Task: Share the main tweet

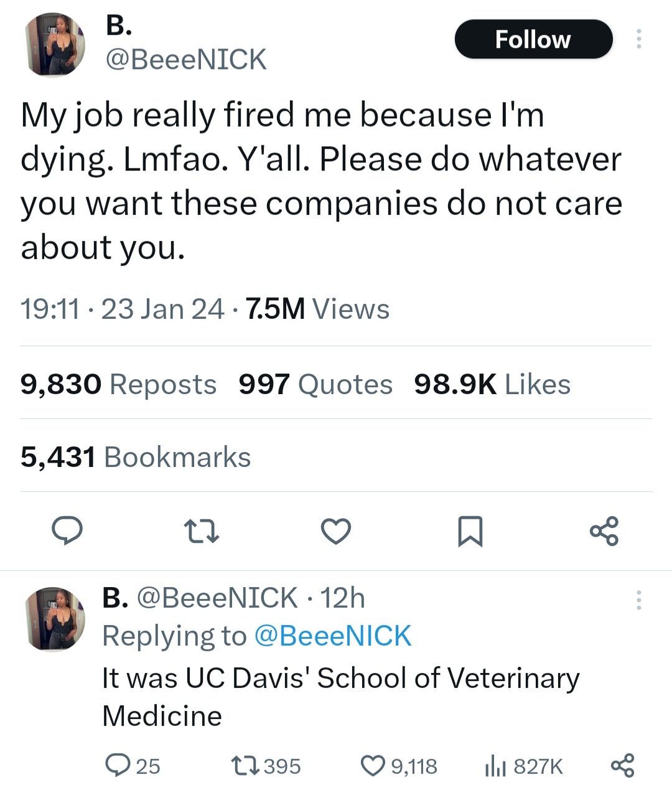Action: [x=605, y=531]
